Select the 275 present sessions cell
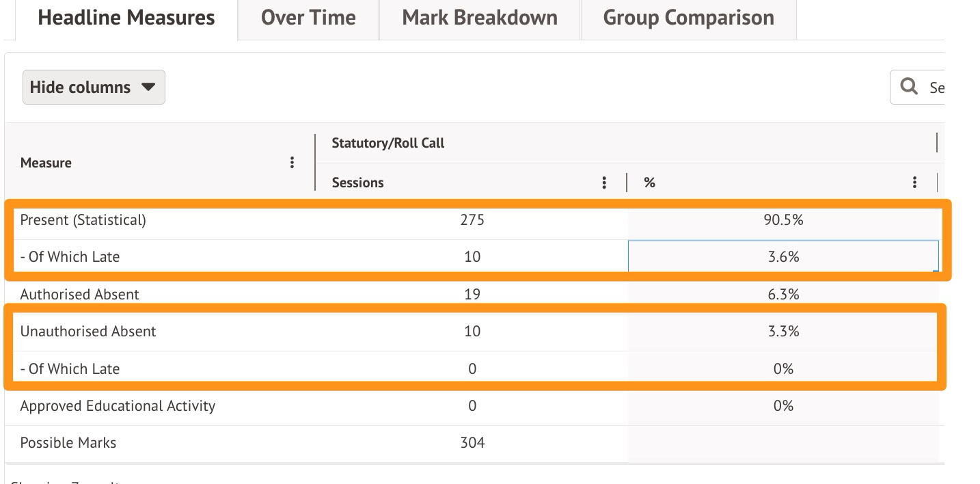Image resolution: width=980 pixels, height=484 pixels. [472, 220]
